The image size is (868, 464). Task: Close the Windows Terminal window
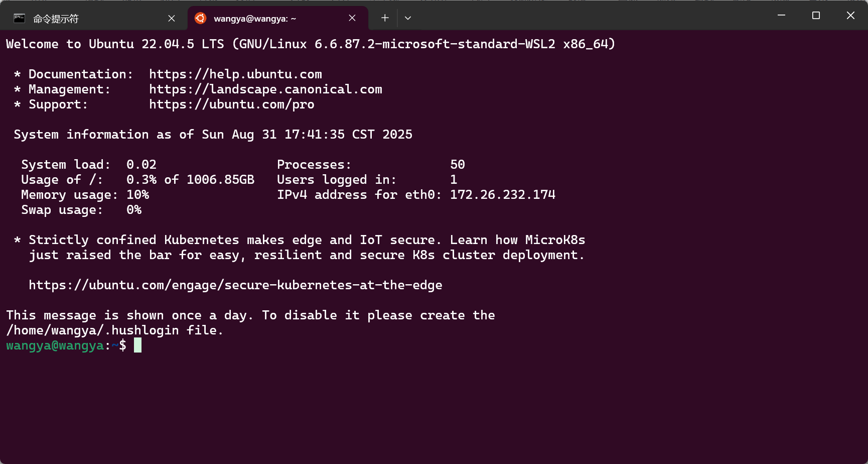850,16
